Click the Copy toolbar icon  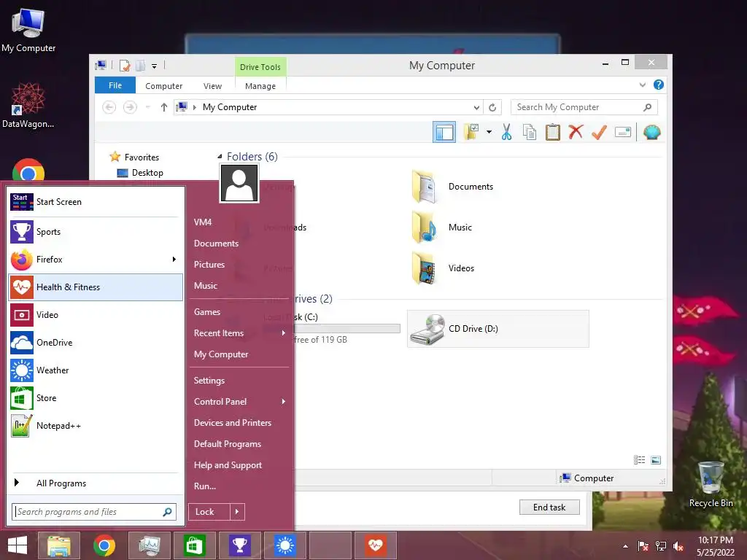(530, 133)
